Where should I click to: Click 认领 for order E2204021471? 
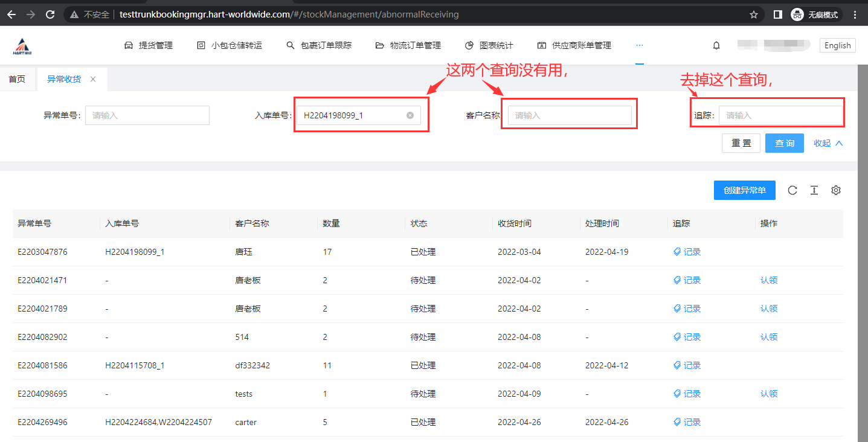tap(768, 280)
